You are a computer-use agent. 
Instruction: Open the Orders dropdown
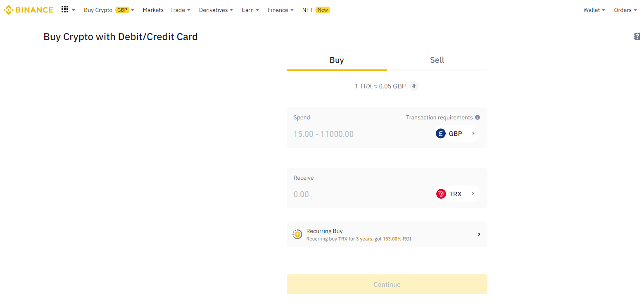click(625, 10)
